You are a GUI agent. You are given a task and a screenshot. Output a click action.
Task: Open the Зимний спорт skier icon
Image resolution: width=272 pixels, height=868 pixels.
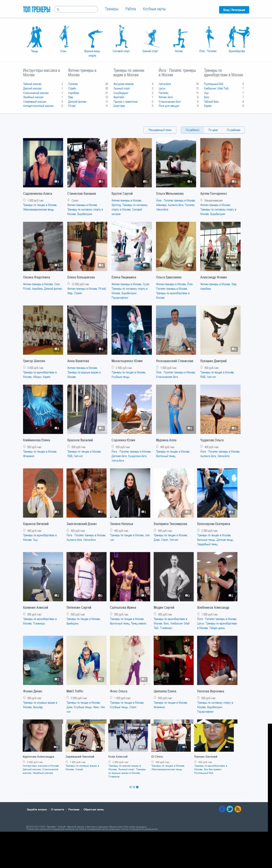pos(150,38)
